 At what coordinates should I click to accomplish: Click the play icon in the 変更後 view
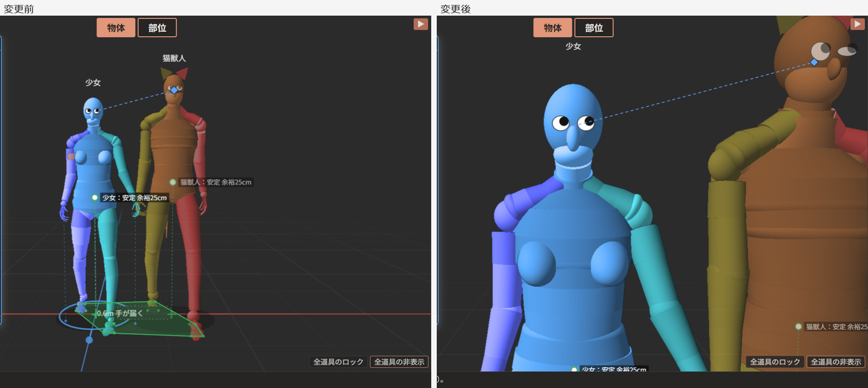[858, 24]
